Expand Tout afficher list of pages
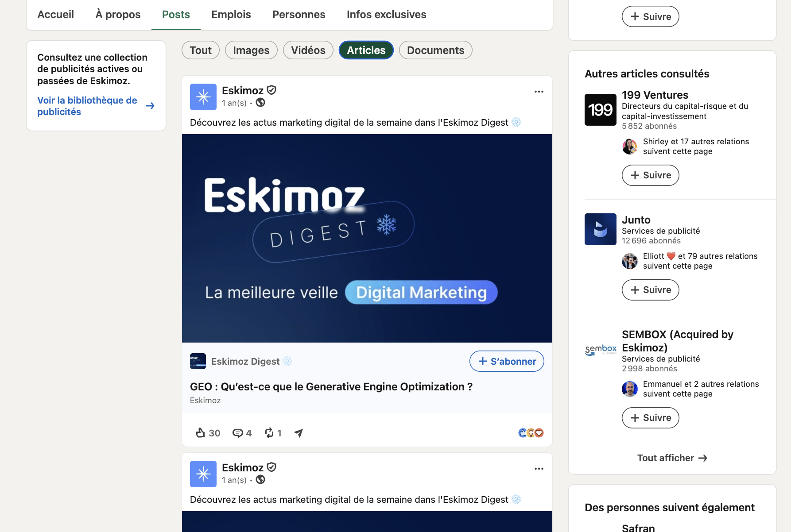Image resolution: width=791 pixels, height=532 pixels. (672, 458)
